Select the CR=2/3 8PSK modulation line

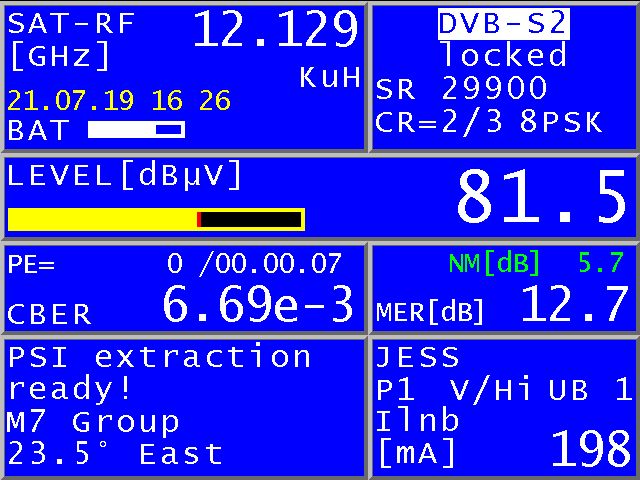coord(489,122)
